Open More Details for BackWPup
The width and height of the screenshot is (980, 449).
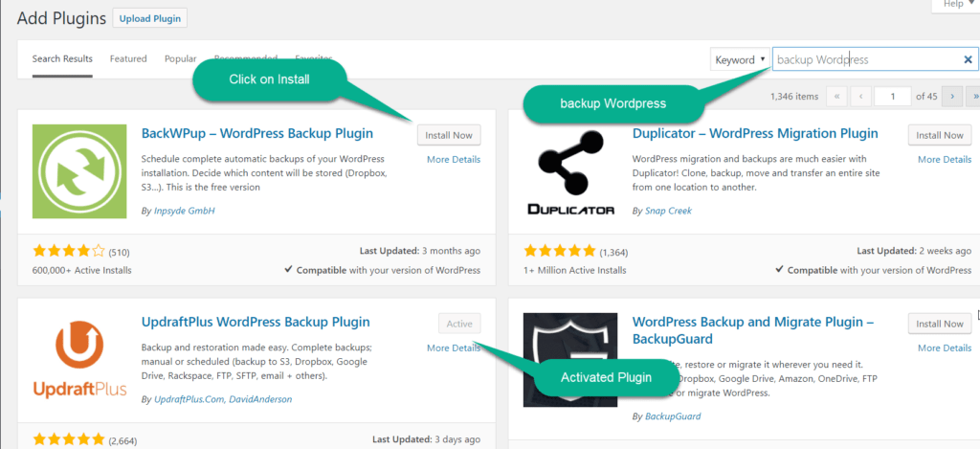pyautogui.click(x=454, y=160)
